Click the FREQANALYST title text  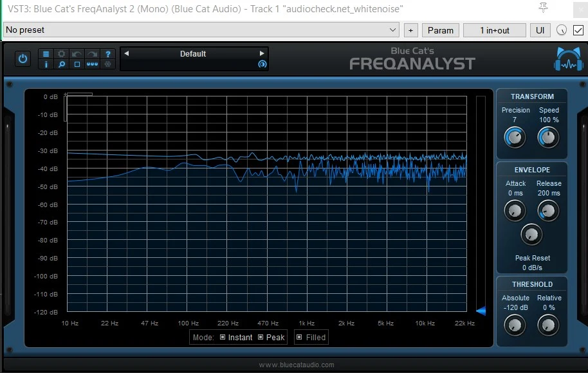[x=412, y=64]
